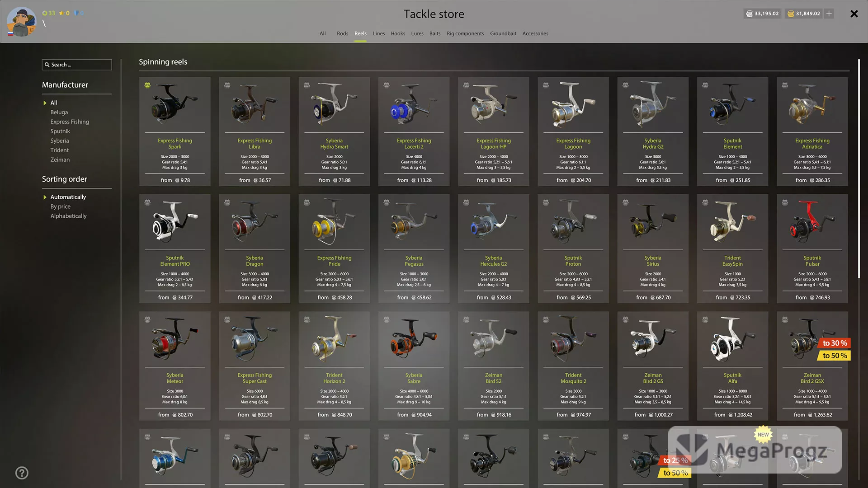
Task: Sort reels By price
Action: coord(61,206)
